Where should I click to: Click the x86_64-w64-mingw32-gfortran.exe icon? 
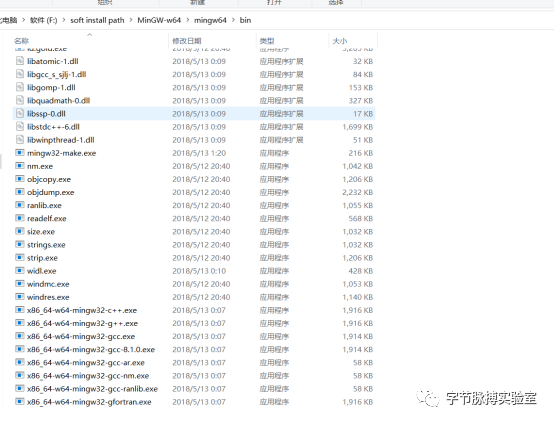pos(20,401)
